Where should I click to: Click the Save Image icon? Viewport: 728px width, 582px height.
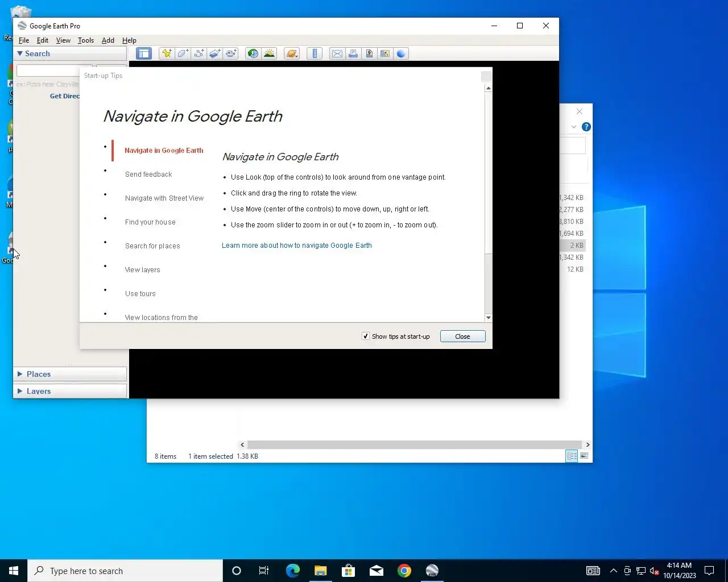(x=369, y=53)
